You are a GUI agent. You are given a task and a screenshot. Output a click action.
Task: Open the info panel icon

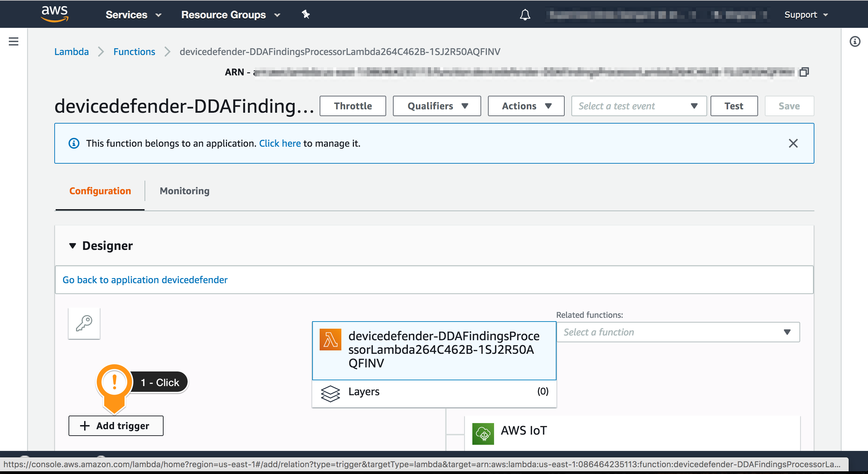coord(855,41)
